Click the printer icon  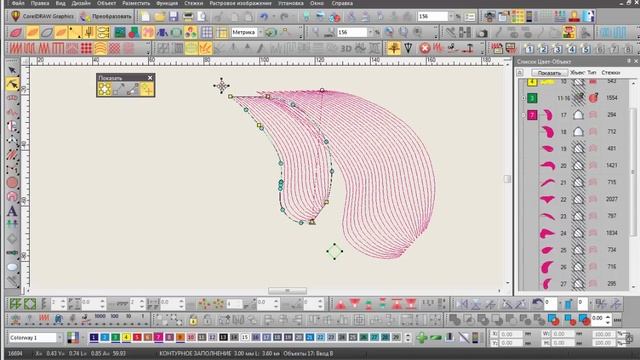(188, 17)
